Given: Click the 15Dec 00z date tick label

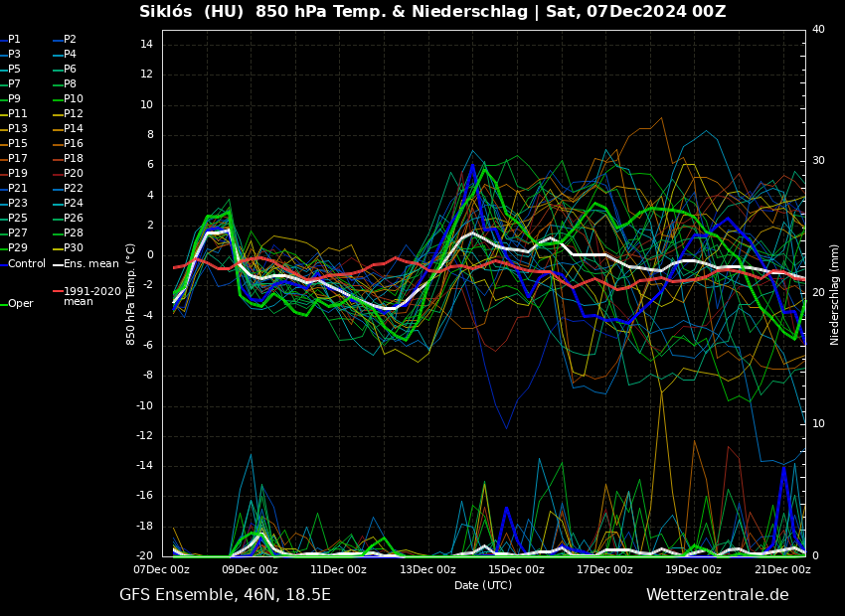Looking at the screenshot, I should point(516,569).
